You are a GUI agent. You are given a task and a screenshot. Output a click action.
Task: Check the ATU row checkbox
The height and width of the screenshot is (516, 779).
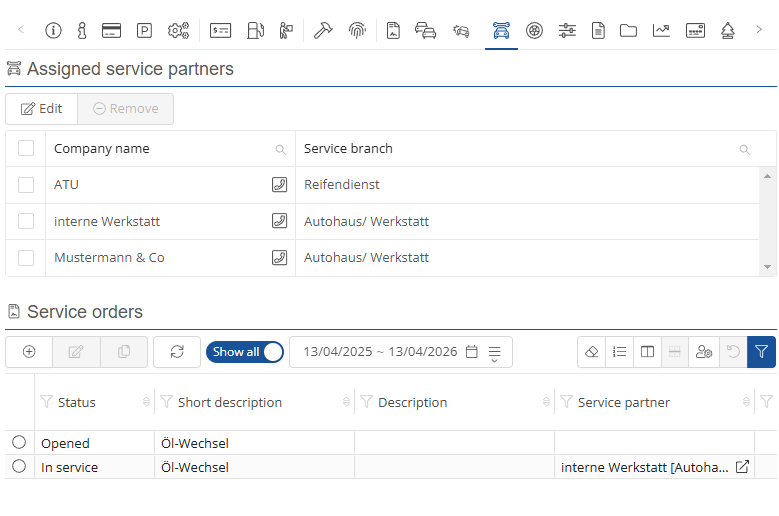pos(26,185)
